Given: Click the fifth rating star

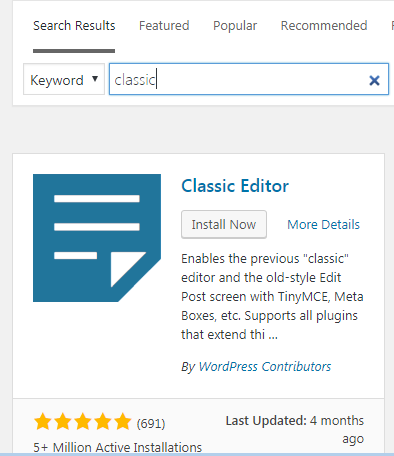Looking at the screenshot, I should (123, 421).
